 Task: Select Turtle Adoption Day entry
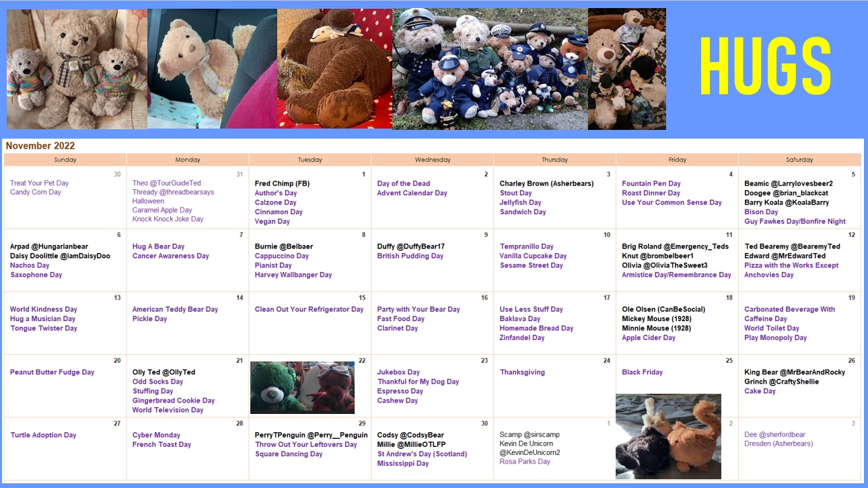[x=43, y=435]
